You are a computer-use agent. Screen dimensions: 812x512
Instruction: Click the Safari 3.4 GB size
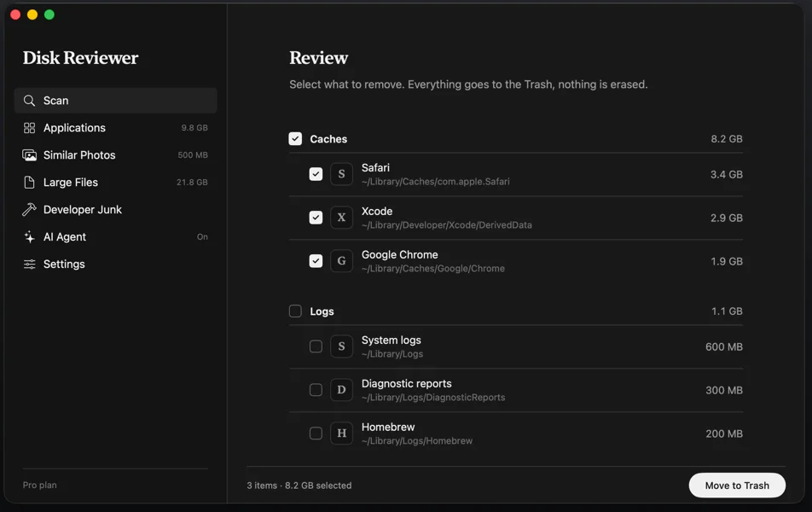tap(727, 175)
